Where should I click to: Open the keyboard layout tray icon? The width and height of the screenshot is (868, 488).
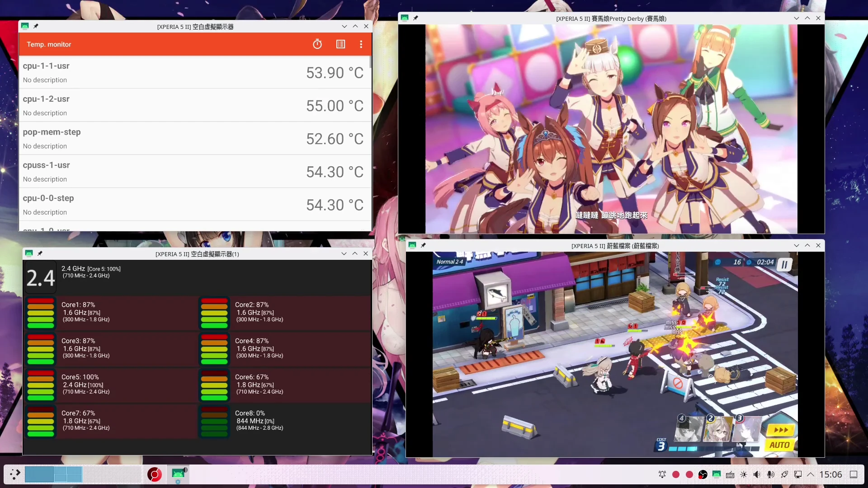pyautogui.click(x=730, y=474)
